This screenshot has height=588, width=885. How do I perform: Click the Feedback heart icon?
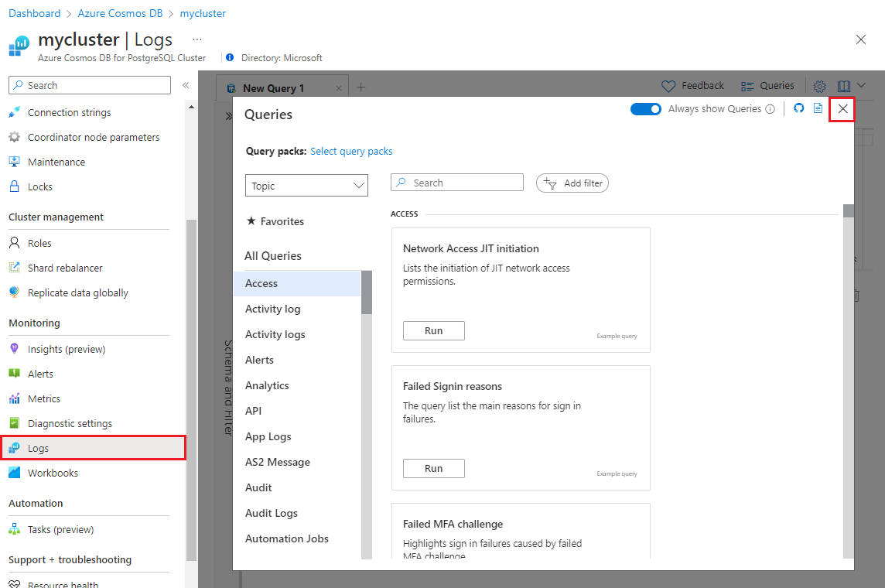(668, 85)
